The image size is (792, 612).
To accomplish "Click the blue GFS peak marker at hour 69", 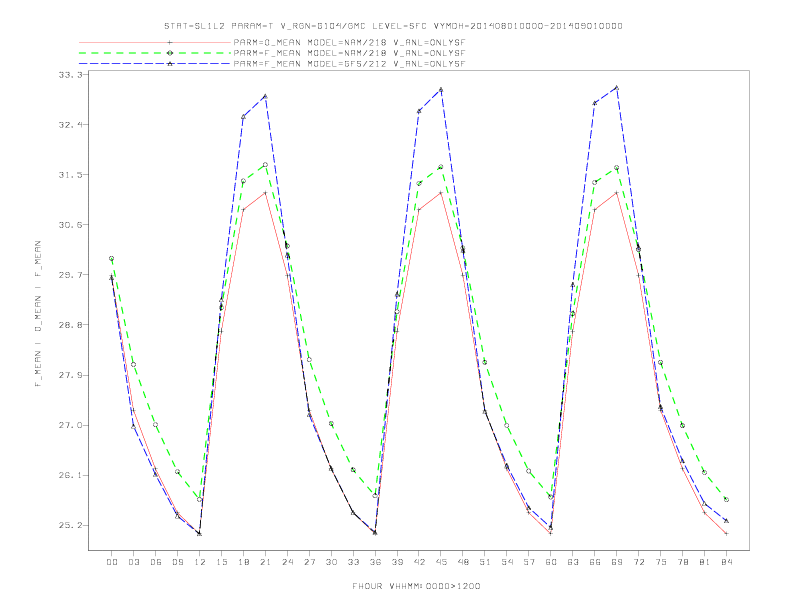I will 617,87.
